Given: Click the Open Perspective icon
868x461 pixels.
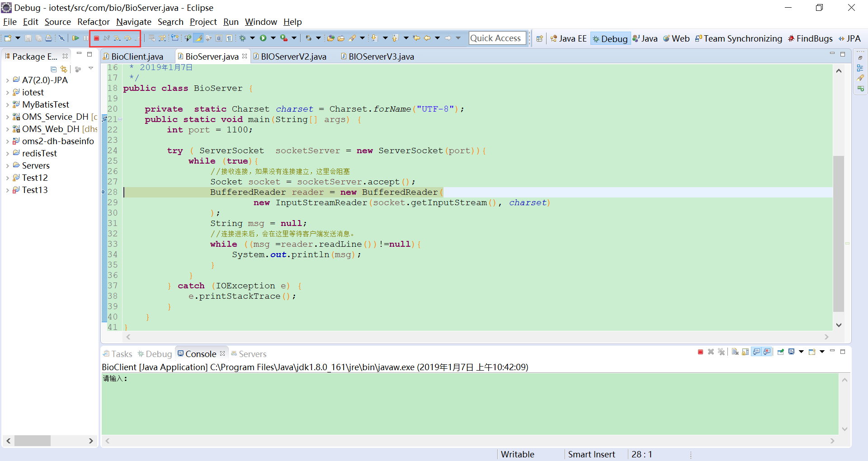Looking at the screenshot, I should coord(539,38).
